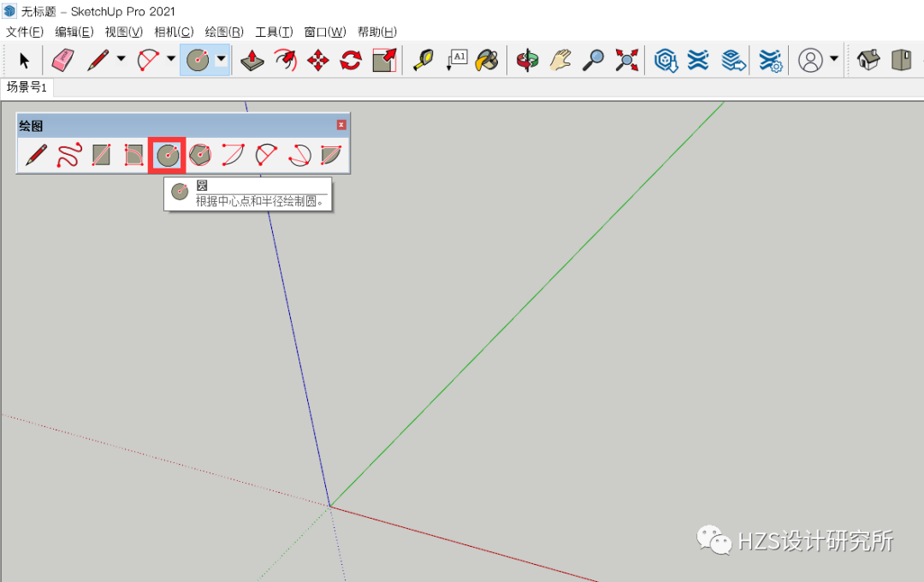Image resolution: width=924 pixels, height=582 pixels.
Task: Open the Circle tool dropdown arrow
Action: pos(221,60)
